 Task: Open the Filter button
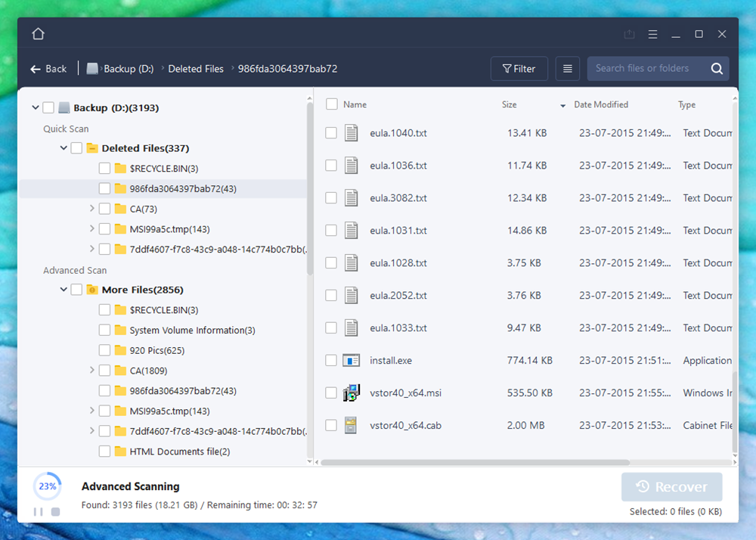point(519,69)
